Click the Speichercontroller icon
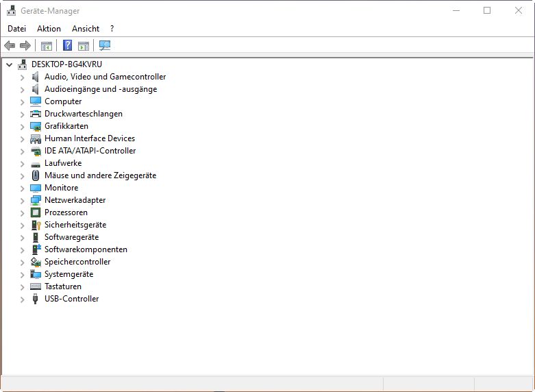Image resolution: width=535 pixels, height=392 pixels. coord(36,262)
